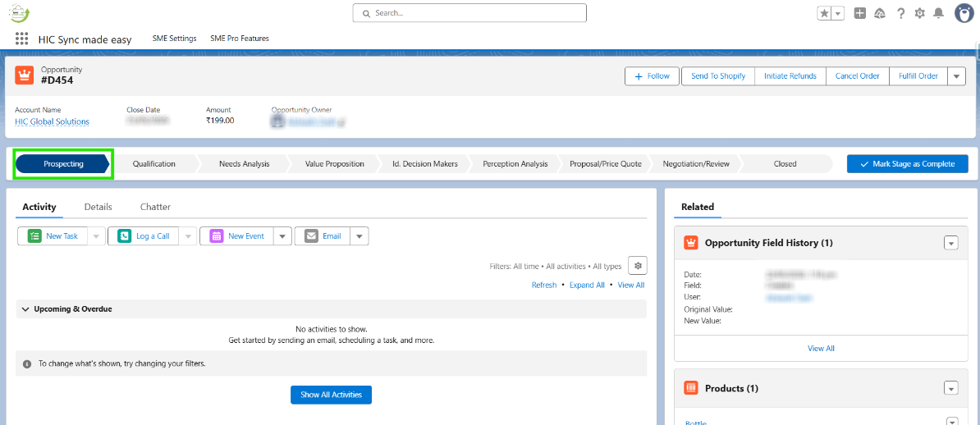Screen dimensions: 980x425
Task: Open Global Actions plus icon
Action: [860, 13]
